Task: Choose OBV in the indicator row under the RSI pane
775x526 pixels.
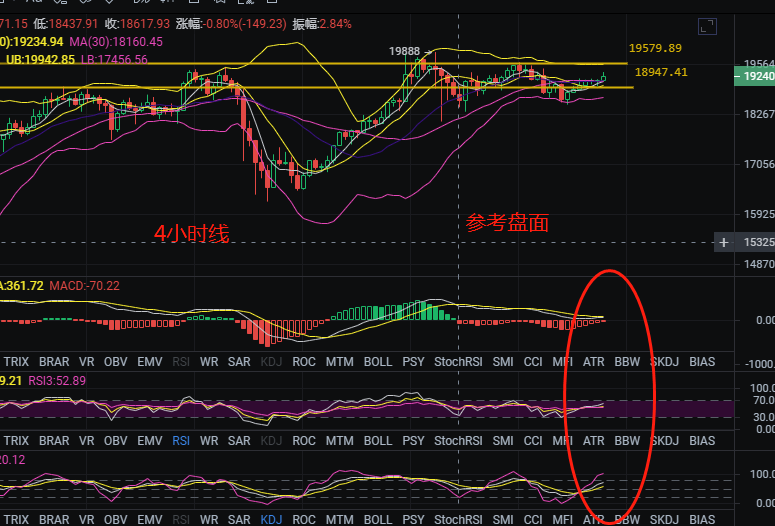Action: (116, 441)
